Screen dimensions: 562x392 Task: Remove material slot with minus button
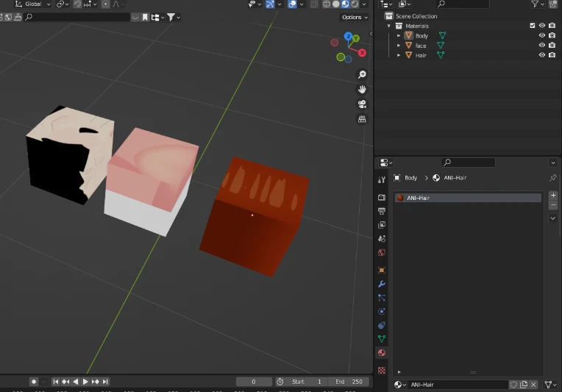pyautogui.click(x=553, y=205)
